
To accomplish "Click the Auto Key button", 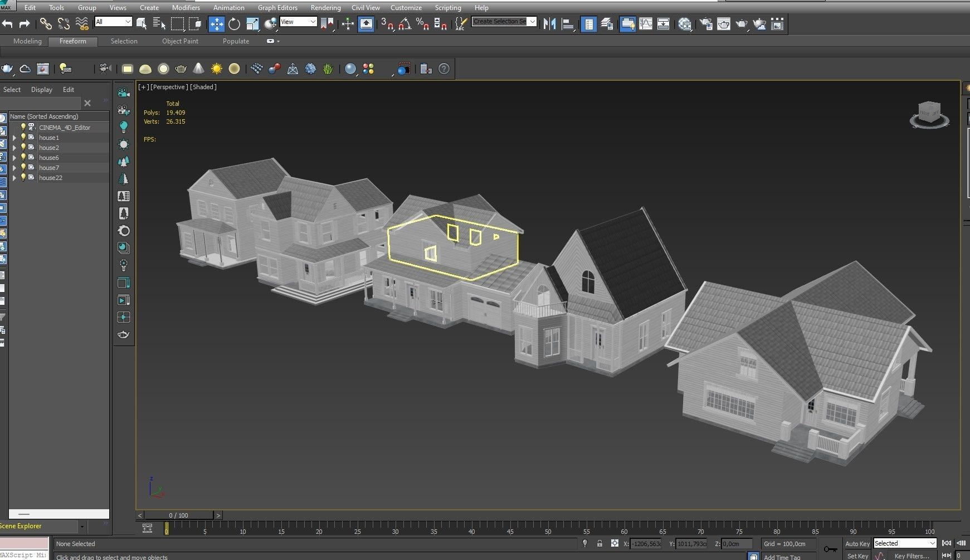I will pos(857,543).
